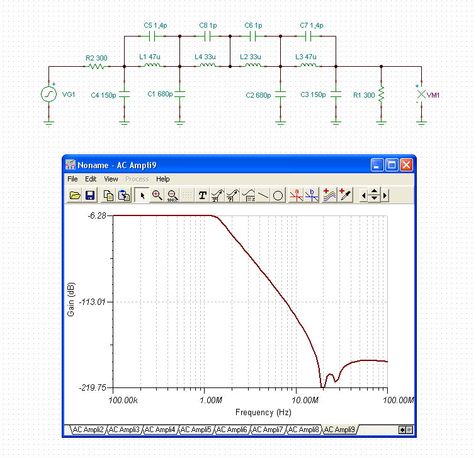The width and height of the screenshot is (476, 458).
Task: Click the 10.00M frequency axis value
Action: [x=305, y=400]
